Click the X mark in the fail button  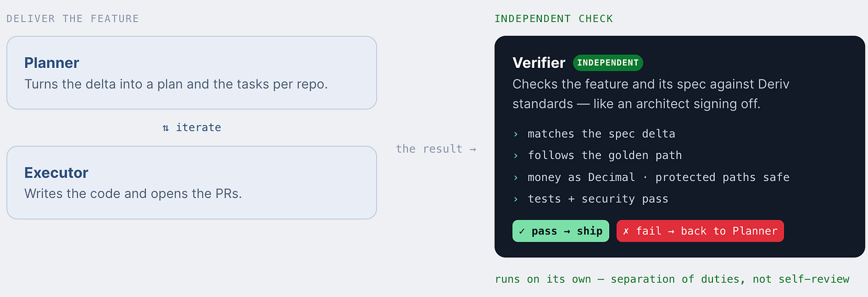coord(626,231)
